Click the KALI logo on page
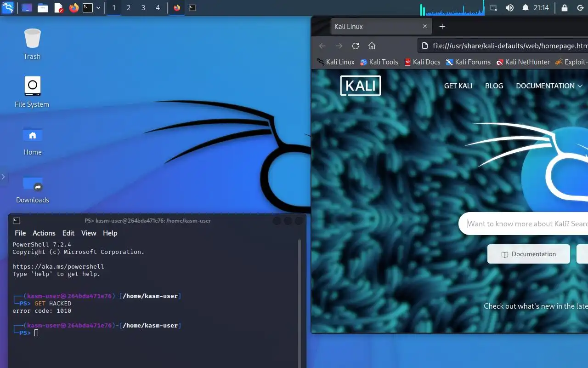Screen dimensions: 588x368 [x=361, y=86]
